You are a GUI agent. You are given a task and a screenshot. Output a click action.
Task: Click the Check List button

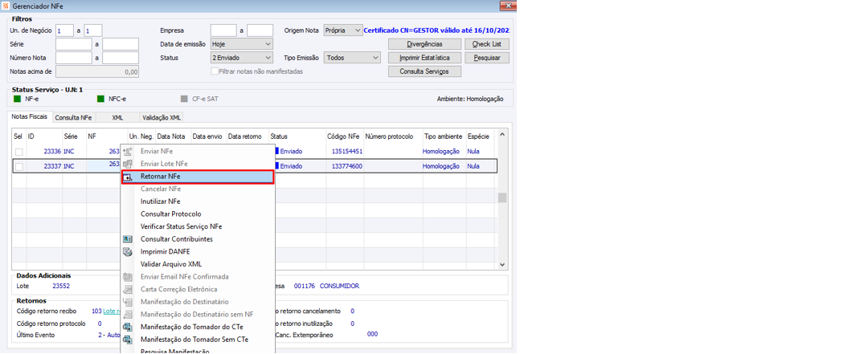tap(487, 44)
